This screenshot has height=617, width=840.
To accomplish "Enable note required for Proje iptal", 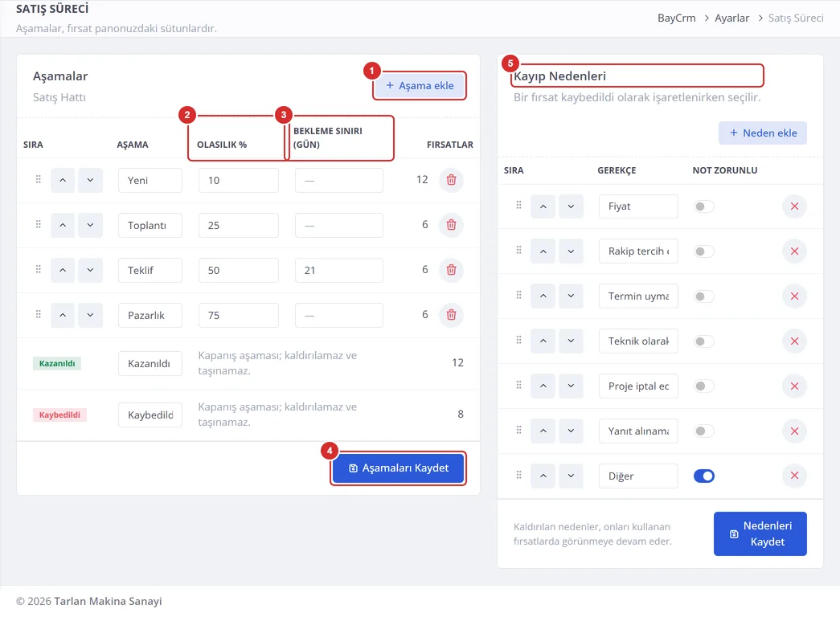I will 704,386.
